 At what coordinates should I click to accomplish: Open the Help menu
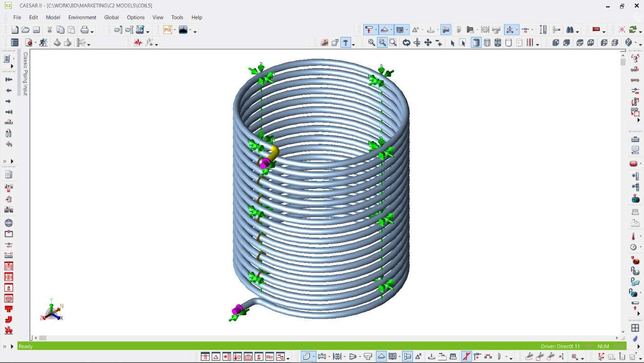point(197,17)
